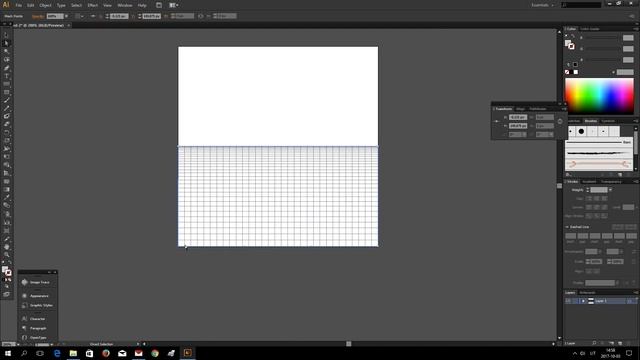Open the Edit menu
This screenshot has width=640, height=360.
tap(31, 5)
